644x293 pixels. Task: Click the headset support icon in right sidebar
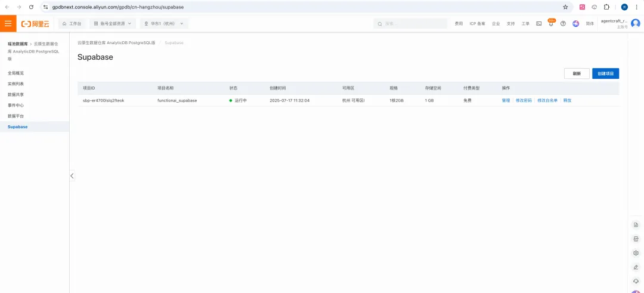(636, 281)
